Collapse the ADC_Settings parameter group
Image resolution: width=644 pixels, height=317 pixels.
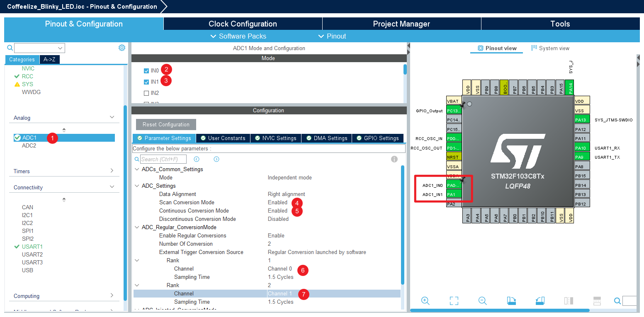(x=137, y=186)
